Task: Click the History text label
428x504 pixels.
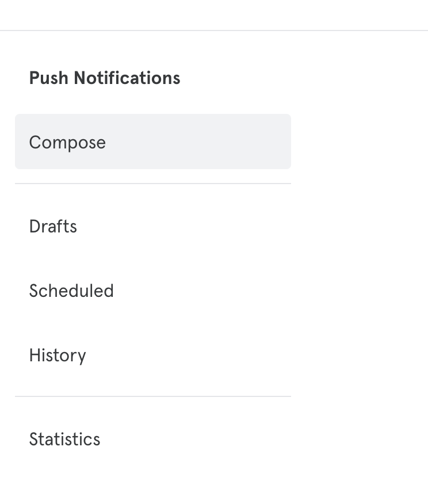Action: [58, 355]
